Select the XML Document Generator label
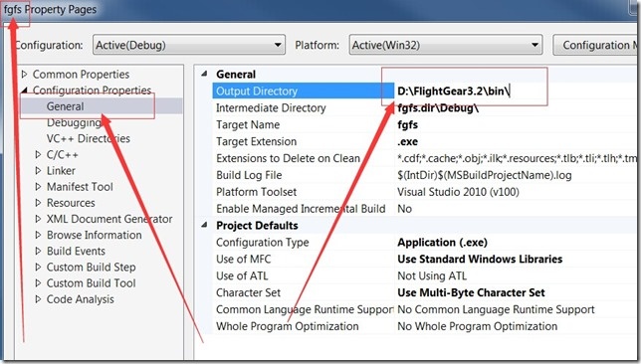This screenshot has height=364, width=641. point(109,219)
